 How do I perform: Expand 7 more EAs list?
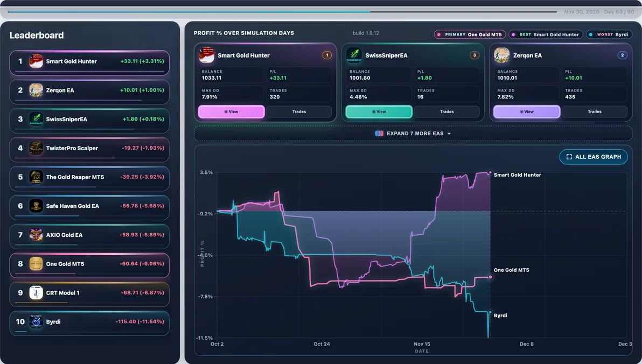(413, 134)
